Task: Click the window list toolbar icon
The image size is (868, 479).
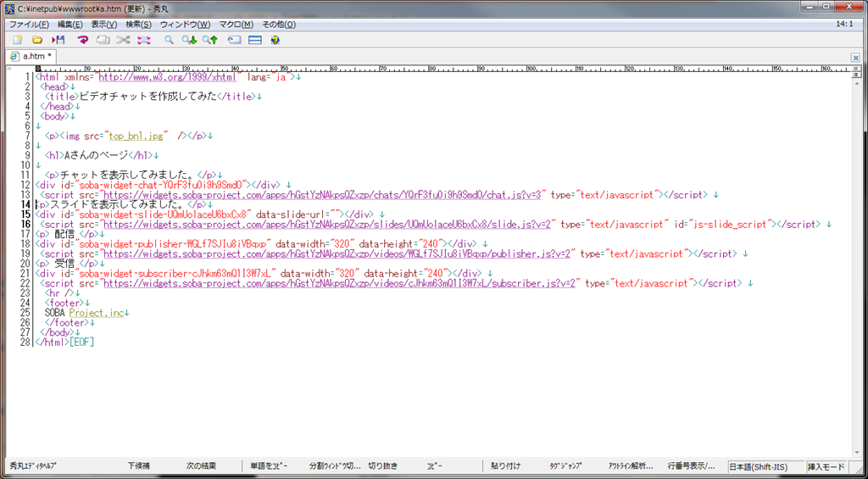Action: coord(235,40)
